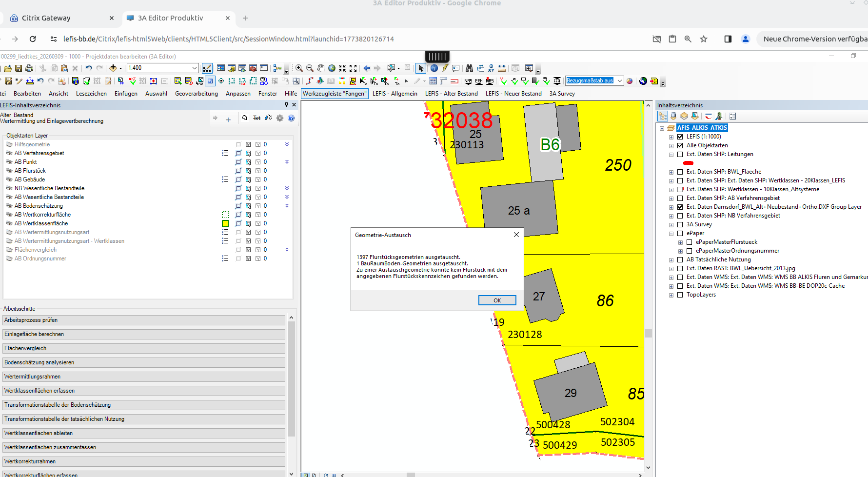This screenshot has width=868, height=477.
Task: Click the Citrix Gateway browser tab
Action: point(46,18)
